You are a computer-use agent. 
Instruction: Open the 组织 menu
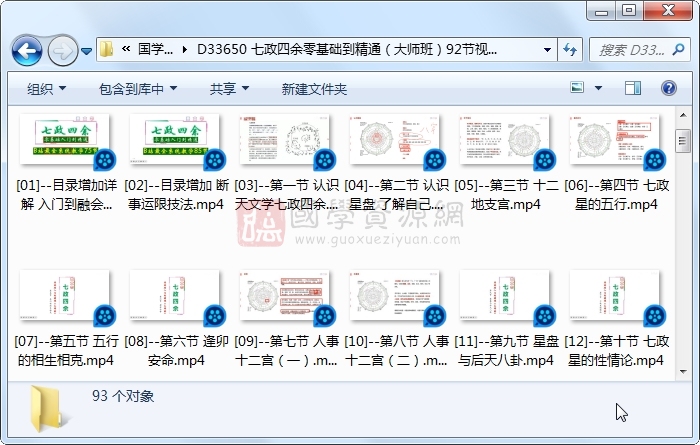click(46, 89)
